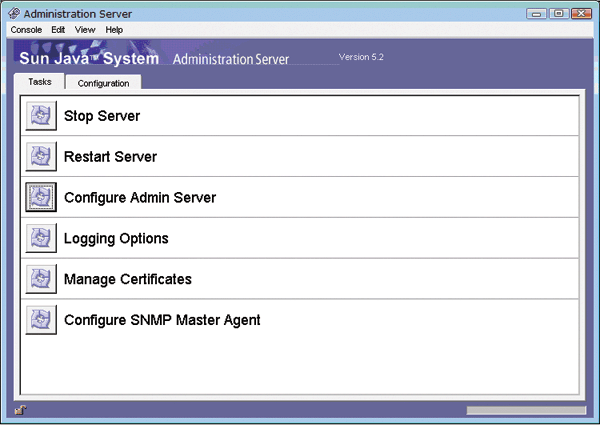This screenshot has width=600, height=425.
Task: Click the icon beside Logging Options
Action: click(41, 238)
